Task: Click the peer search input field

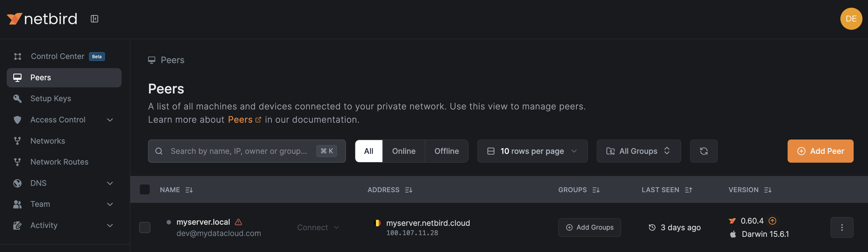Action: (x=247, y=151)
